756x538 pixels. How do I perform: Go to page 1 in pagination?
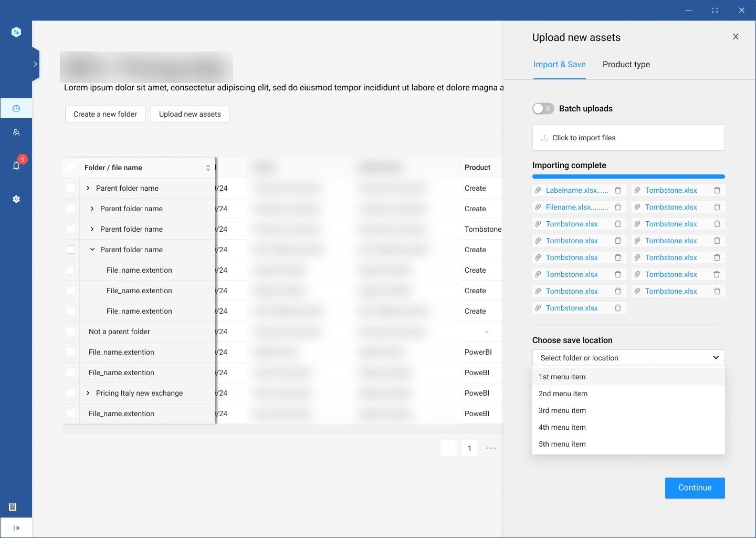click(469, 448)
